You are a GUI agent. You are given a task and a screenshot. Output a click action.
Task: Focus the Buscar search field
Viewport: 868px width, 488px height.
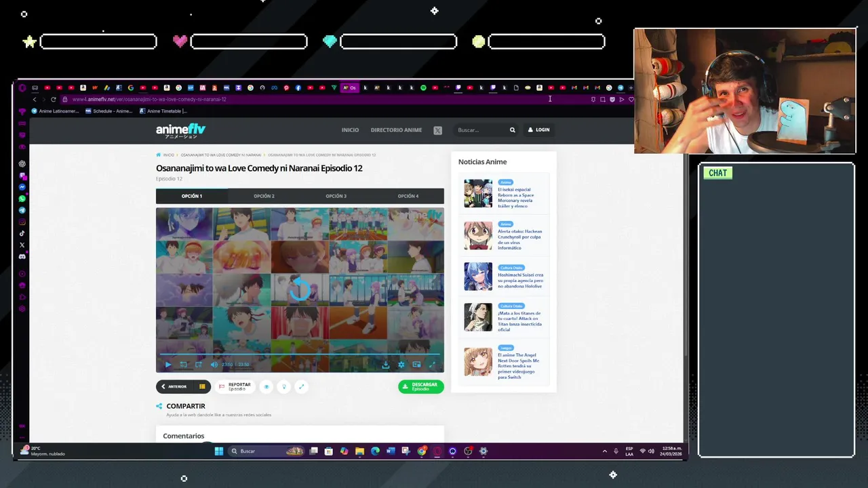click(480, 130)
